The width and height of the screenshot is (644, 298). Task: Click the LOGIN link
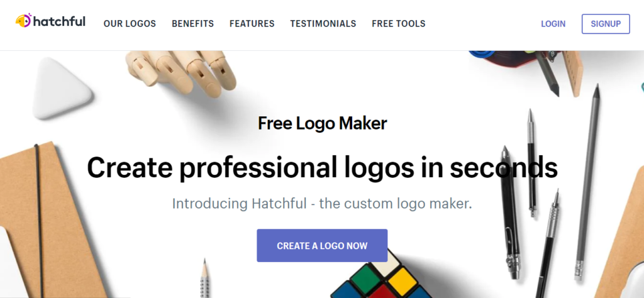tap(553, 24)
